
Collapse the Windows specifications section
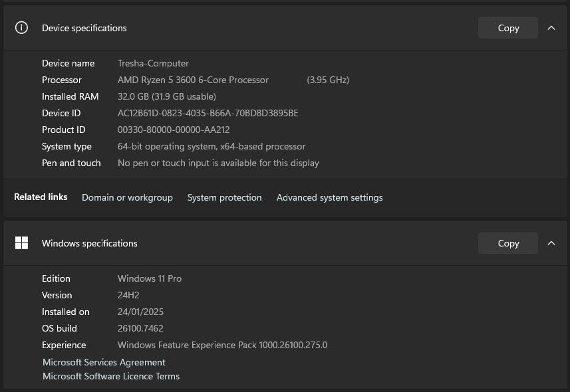pyautogui.click(x=551, y=243)
